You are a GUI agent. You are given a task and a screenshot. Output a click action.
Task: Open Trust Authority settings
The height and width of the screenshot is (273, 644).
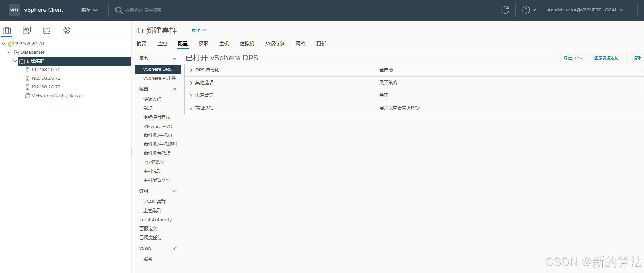click(155, 220)
